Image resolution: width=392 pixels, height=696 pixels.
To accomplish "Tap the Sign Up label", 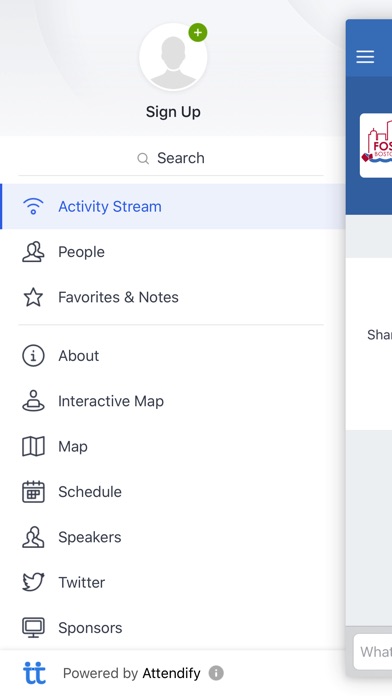I will click(x=173, y=112).
